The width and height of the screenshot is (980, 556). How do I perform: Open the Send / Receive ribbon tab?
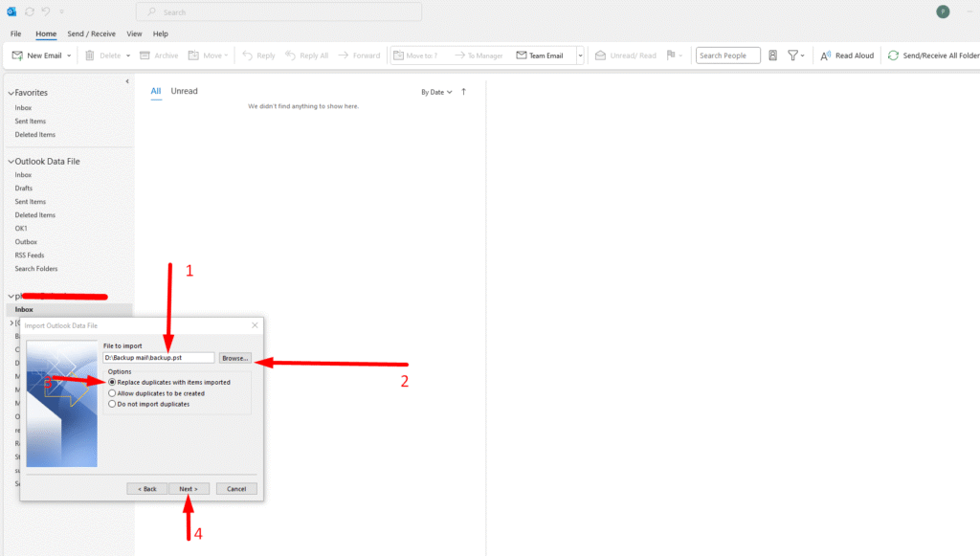92,33
